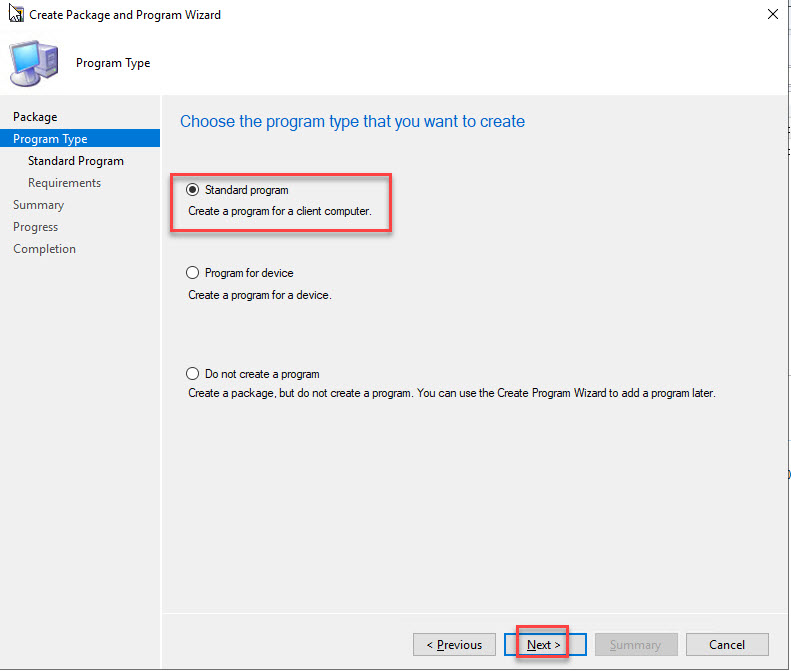Click the 'Choose the program type' heading
791x671 pixels.
coord(352,121)
